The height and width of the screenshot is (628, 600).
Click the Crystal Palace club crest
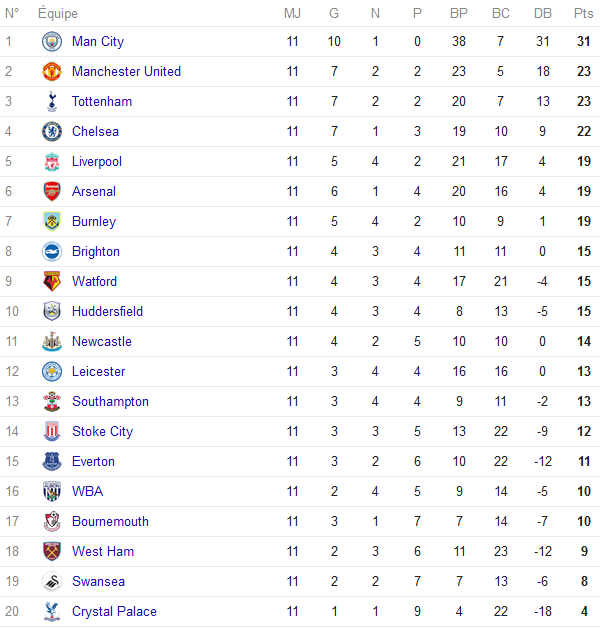52,612
